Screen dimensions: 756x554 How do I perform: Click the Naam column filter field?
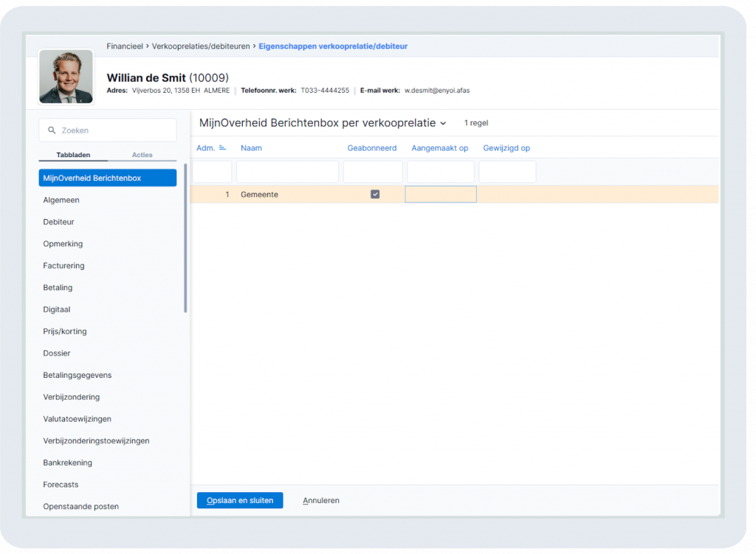point(287,171)
